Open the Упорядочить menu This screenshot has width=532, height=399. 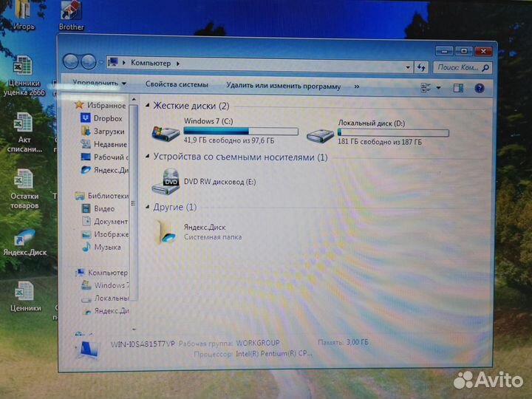tap(99, 83)
